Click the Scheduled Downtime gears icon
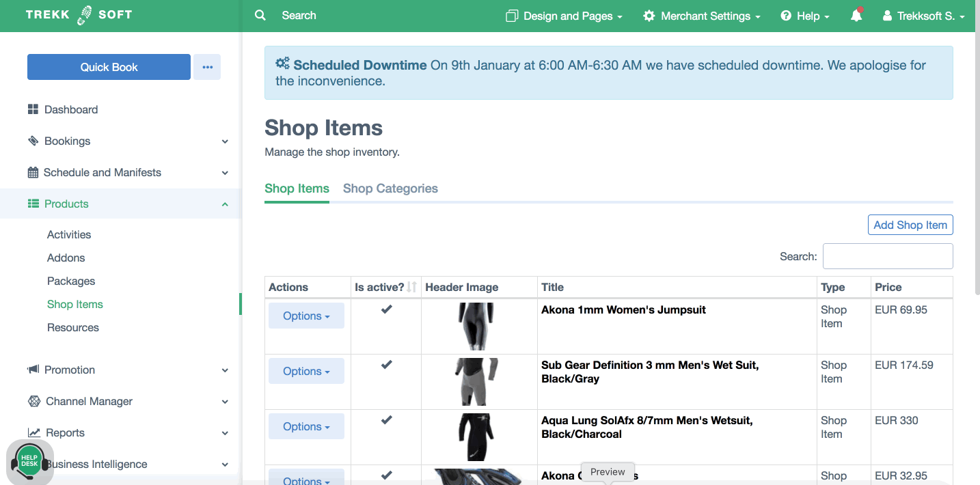The height and width of the screenshot is (485, 980). [283, 64]
